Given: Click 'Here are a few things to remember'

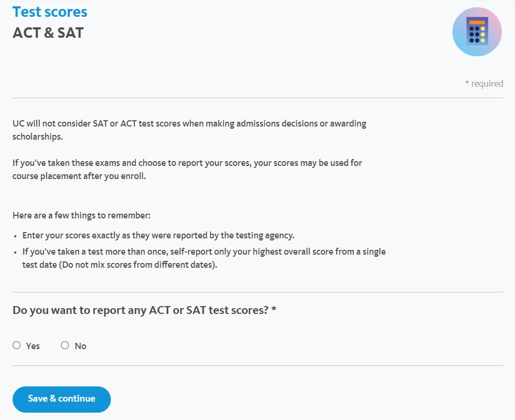Looking at the screenshot, I should pos(81,216).
